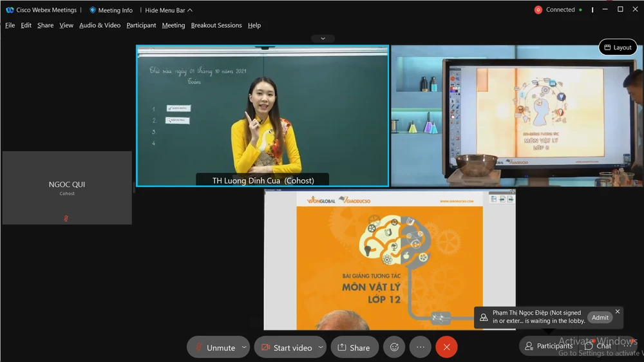The width and height of the screenshot is (644, 362).
Task: Open the Audio & Video menu
Action: [100, 25]
